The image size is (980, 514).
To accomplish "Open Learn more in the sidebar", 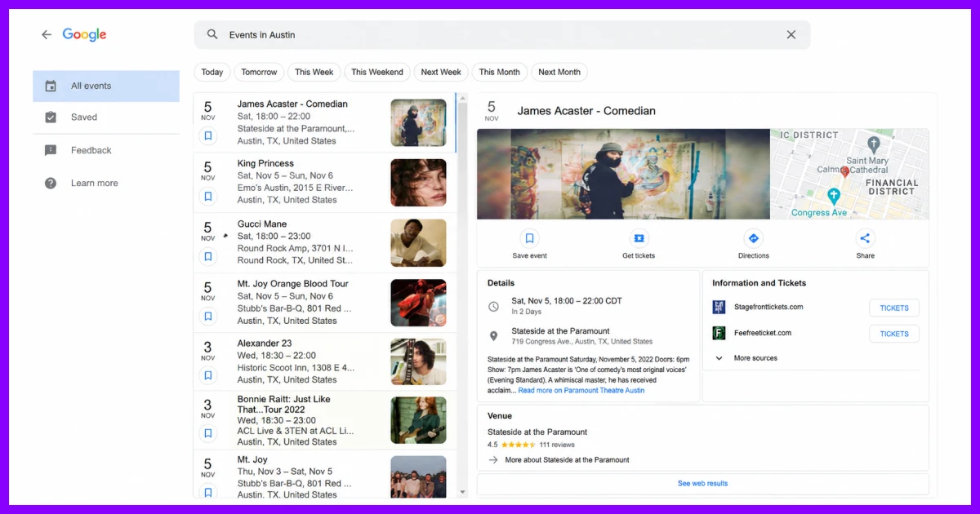I will tap(106, 183).
